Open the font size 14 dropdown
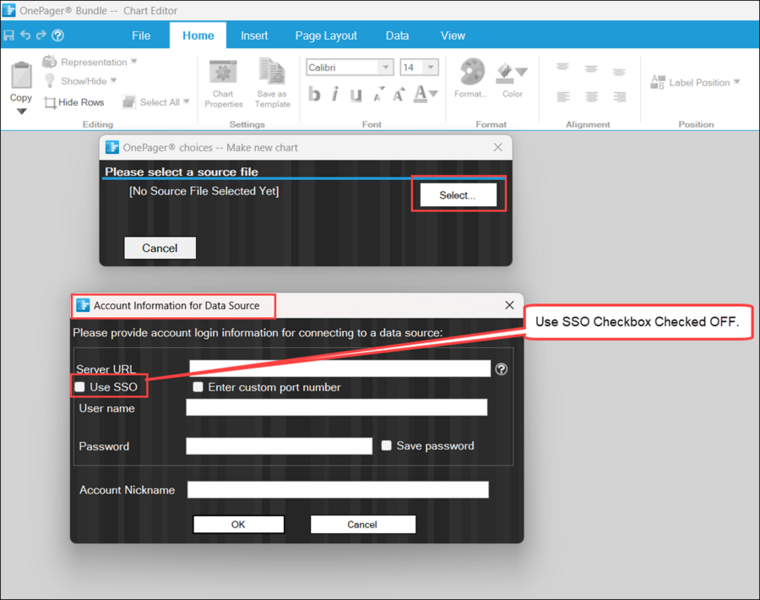 [430, 67]
